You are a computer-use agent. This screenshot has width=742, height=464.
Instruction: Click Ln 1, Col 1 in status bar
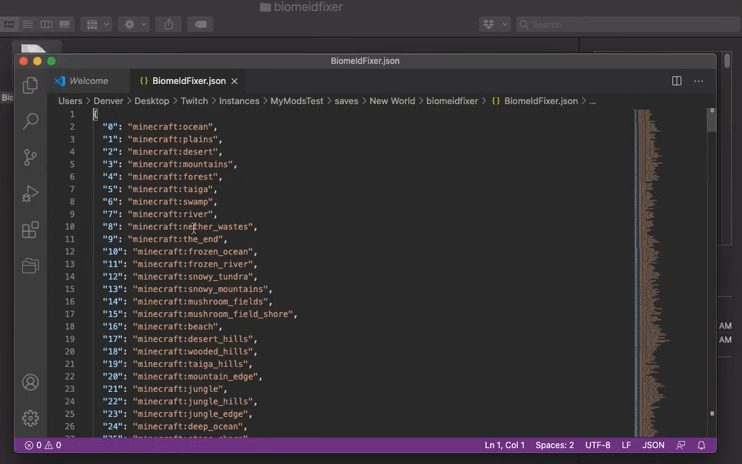click(504, 445)
